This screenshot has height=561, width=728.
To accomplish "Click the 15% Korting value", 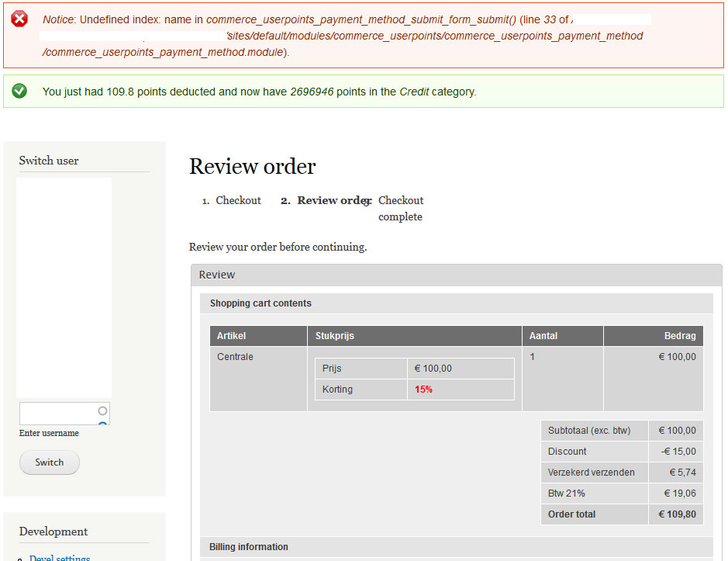I will 423,389.
